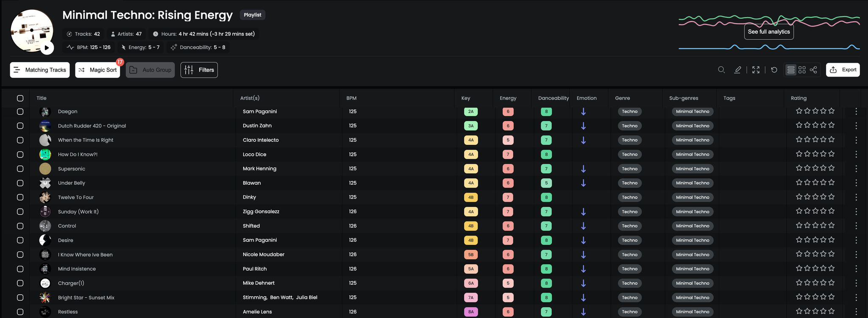Open more options for Supersonic row
Viewport: 868px width, 318px height.
click(856, 169)
